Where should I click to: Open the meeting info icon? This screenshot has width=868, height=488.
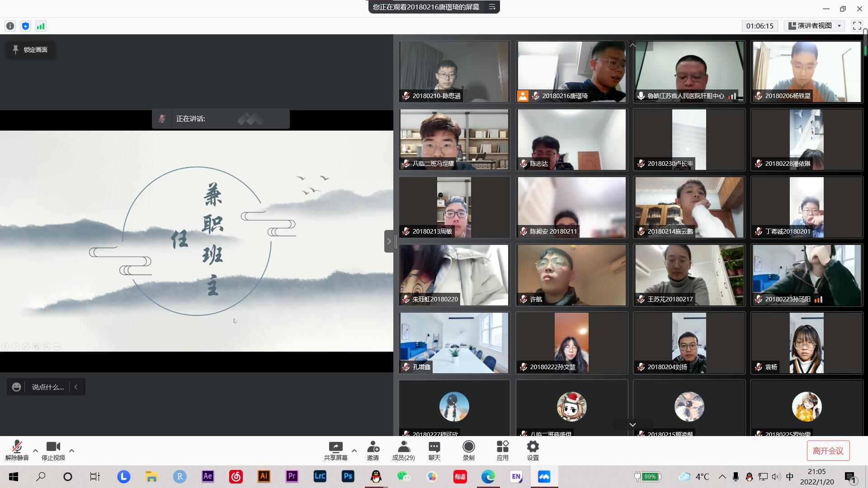tap(10, 26)
